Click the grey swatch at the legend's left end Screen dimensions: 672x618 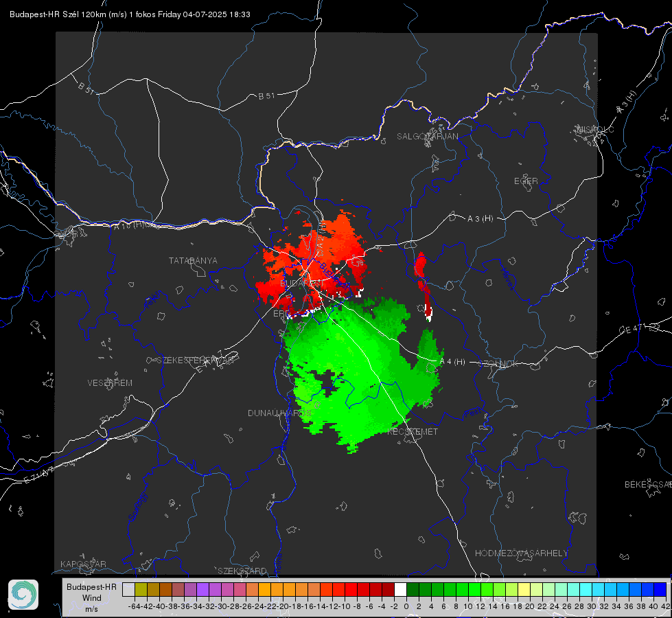[128, 590]
